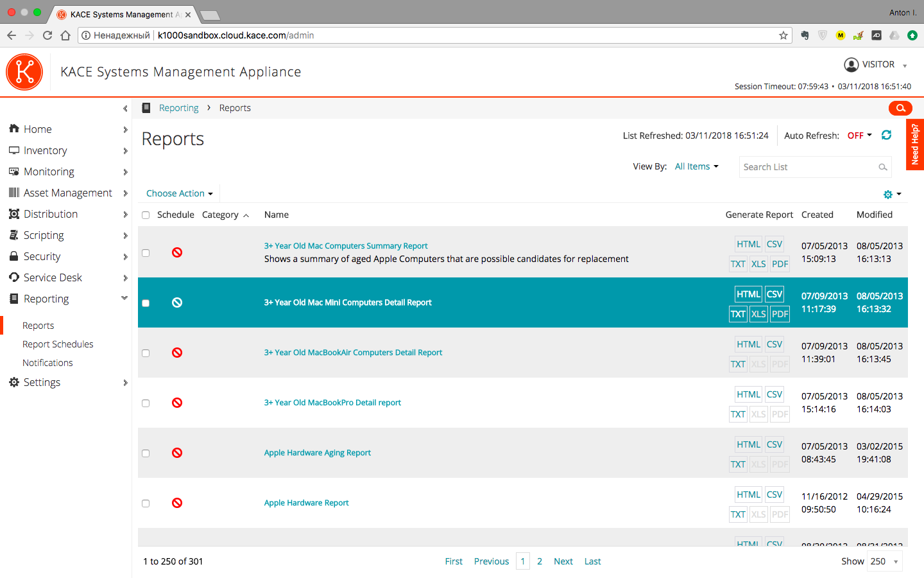Collapse the left sidebar with the arrow icon
This screenshot has width=924, height=578.
[125, 109]
